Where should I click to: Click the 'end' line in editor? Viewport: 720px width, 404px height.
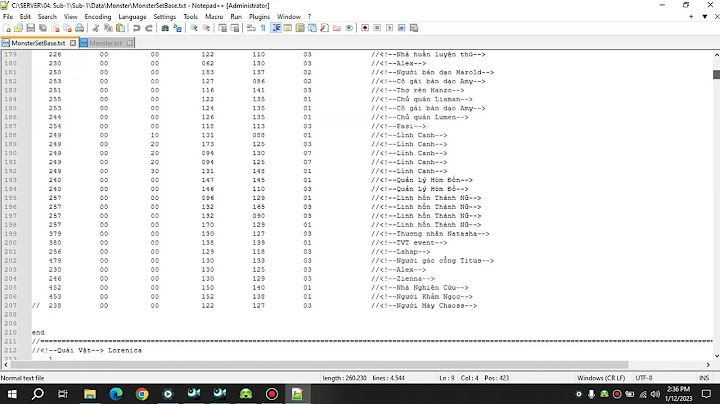[x=38, y=332]
